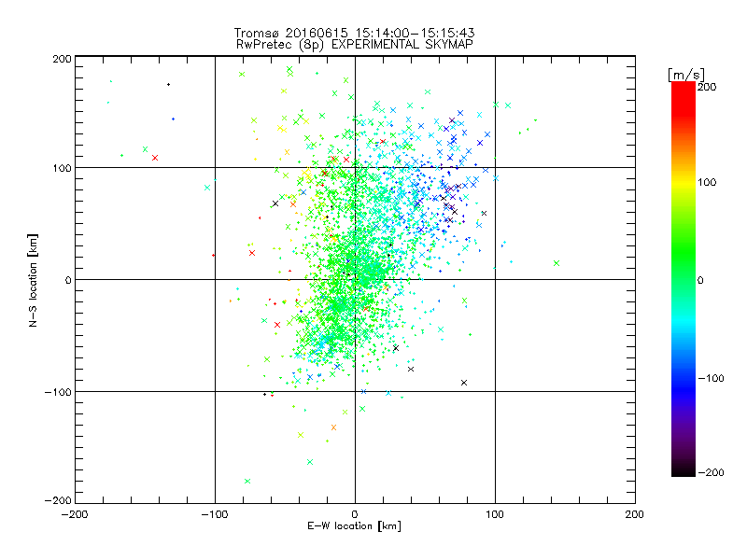Click the '200' colorbar label
The image size is (747, 560).
coord(707,87)
